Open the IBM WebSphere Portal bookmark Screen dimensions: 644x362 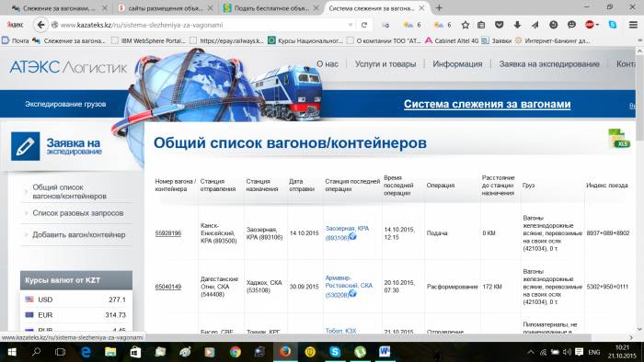click(x=149, y=40)
